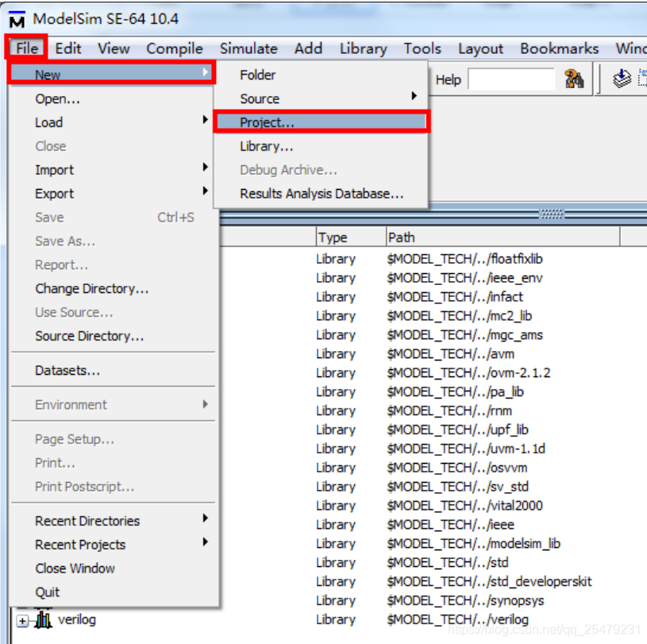Open the Bookmarks menu
Viewport: 647px width, 644px height.
559,48
